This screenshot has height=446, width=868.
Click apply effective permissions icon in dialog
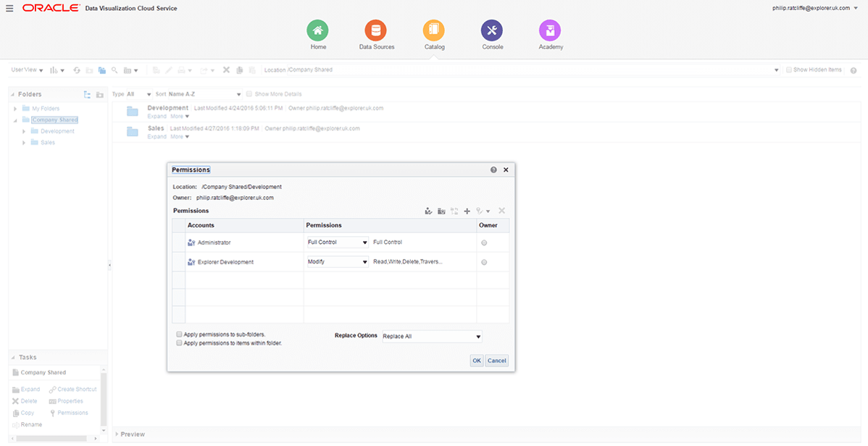tap(428, 211)
